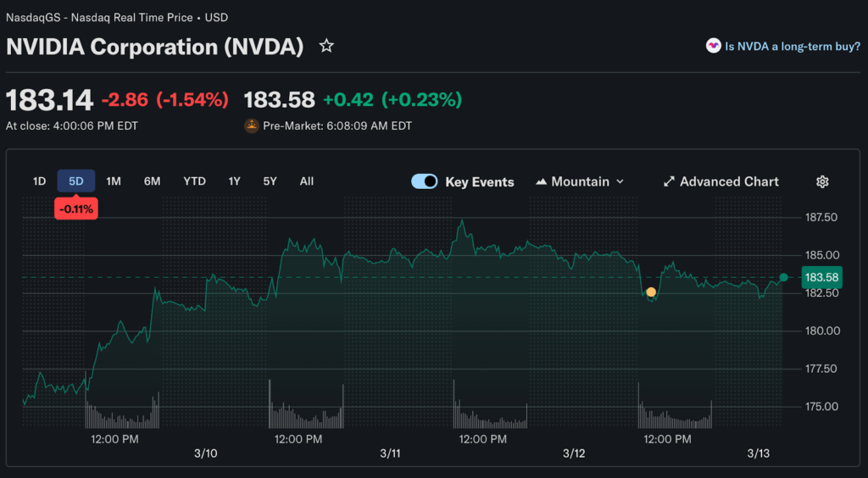The image size is (868, 478).
Task: Switch chart to 6M range
Action: click(x=152, y=181)
